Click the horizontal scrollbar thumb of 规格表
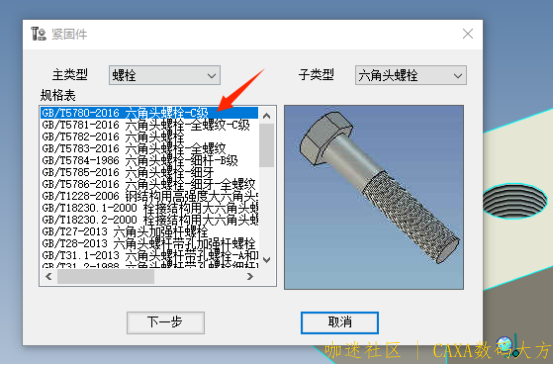554x365 pixels. 106,276
